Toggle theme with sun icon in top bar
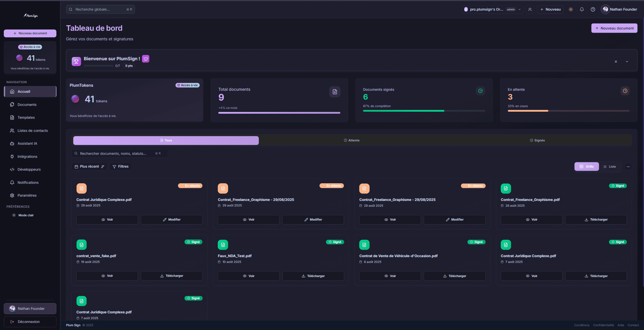 [x=571, y=9]
